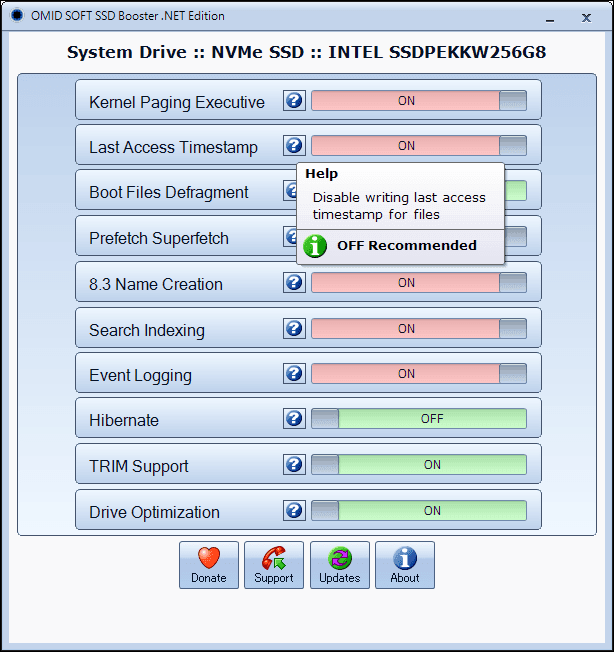This screenshot has height=652, width=614.
Task: Minimize the SSD Booster window
Action: (550, 18)
